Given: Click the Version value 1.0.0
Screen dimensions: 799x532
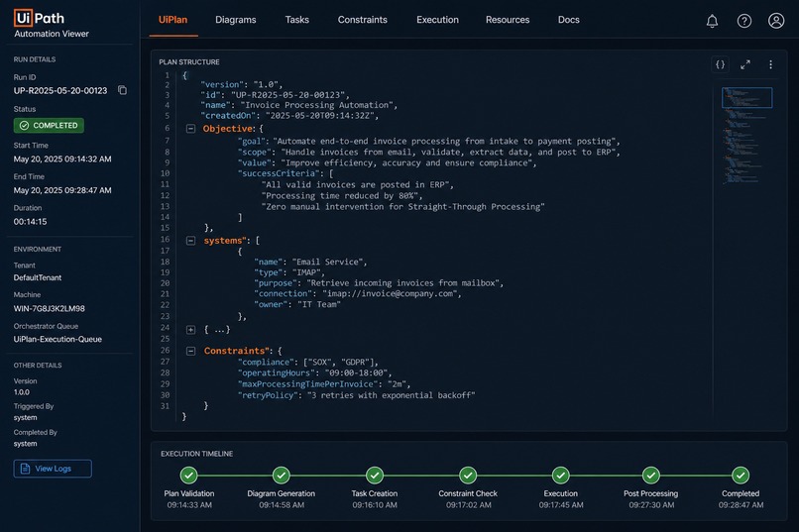Looking at the screenshot, I should pyautogui.click(x=22, y=392).
